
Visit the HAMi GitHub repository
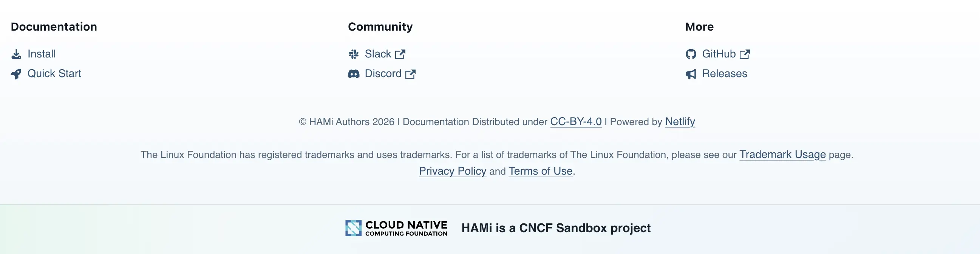coord(720,54)
